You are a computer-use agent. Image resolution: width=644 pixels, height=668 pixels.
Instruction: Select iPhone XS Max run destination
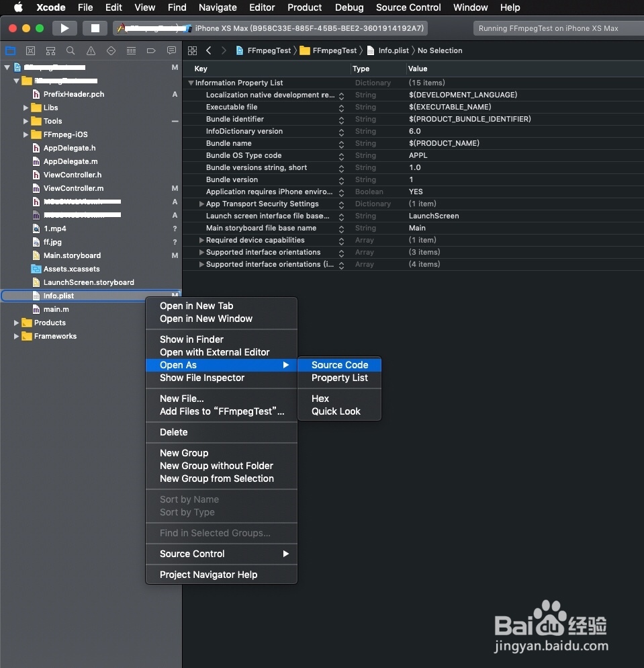pos(309,28)
